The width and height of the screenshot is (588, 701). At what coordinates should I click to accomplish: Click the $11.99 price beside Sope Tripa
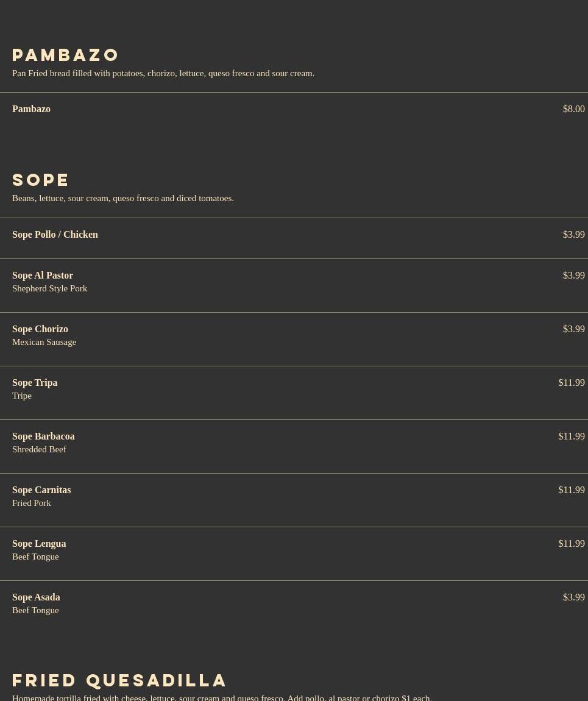pos(571,383)
